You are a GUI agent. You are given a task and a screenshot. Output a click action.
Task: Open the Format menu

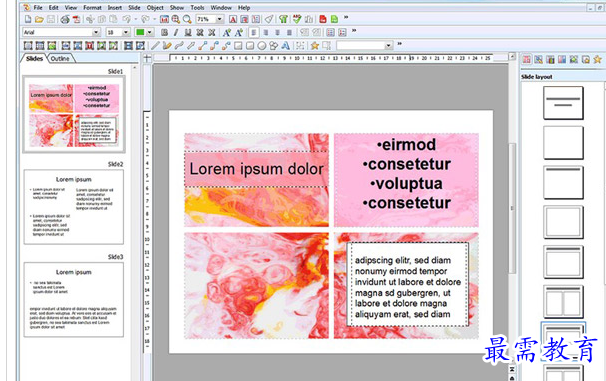pyautogui.click(x=92, y=7)
